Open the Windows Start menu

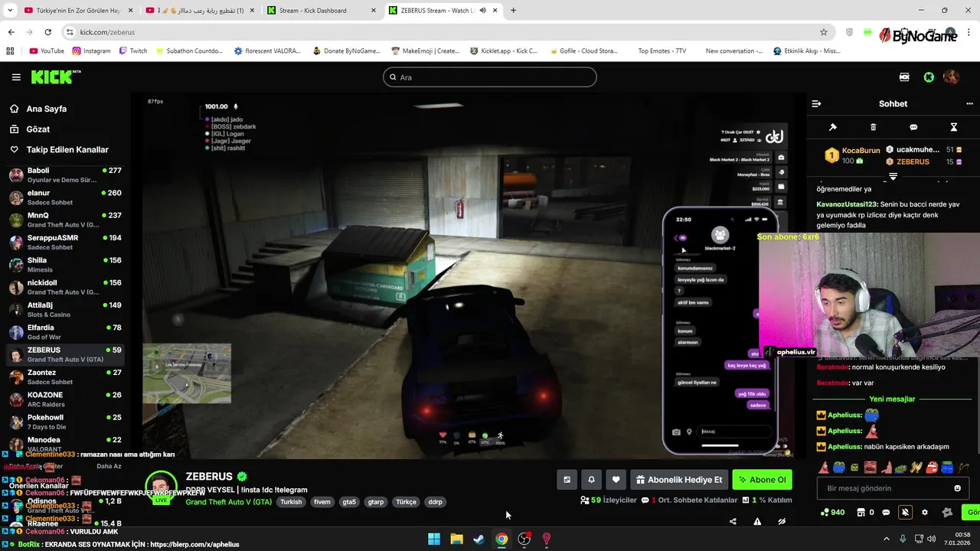[434, 539]
